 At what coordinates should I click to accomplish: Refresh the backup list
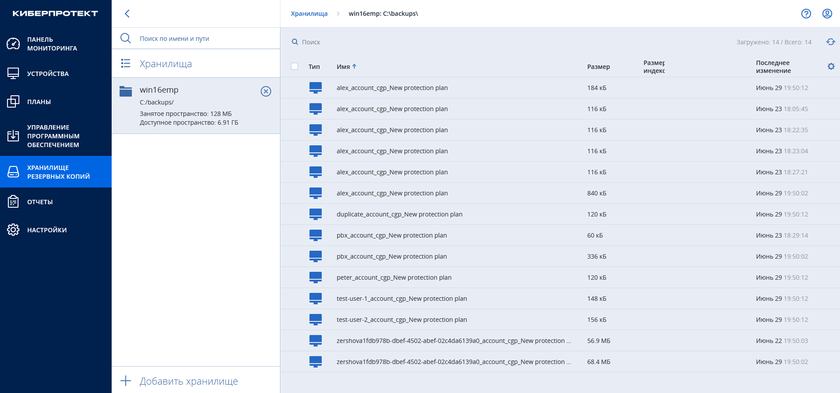pyautogui.click(x=830, y=42)
